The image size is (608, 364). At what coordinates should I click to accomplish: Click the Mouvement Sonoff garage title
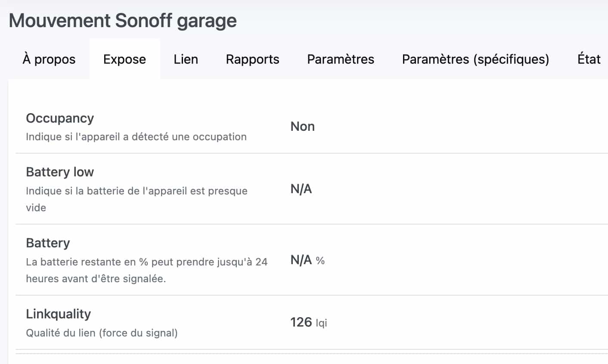(x=123, y=21)
